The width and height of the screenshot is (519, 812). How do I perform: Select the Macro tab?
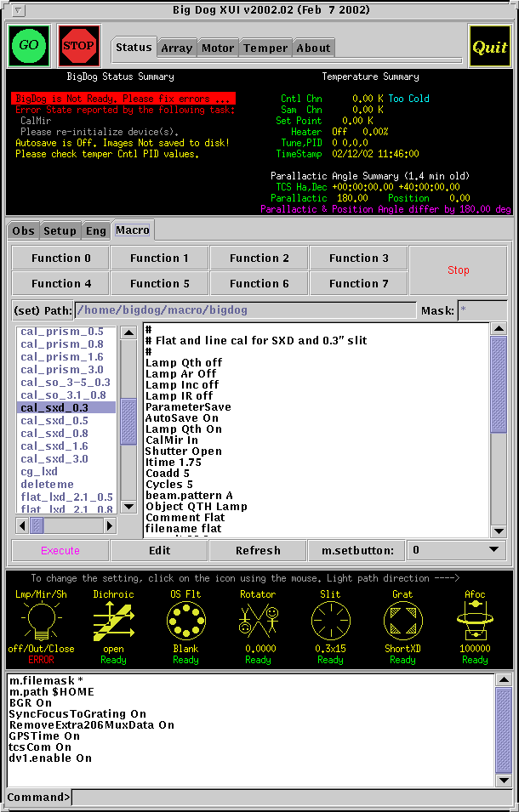coord(133,230)
